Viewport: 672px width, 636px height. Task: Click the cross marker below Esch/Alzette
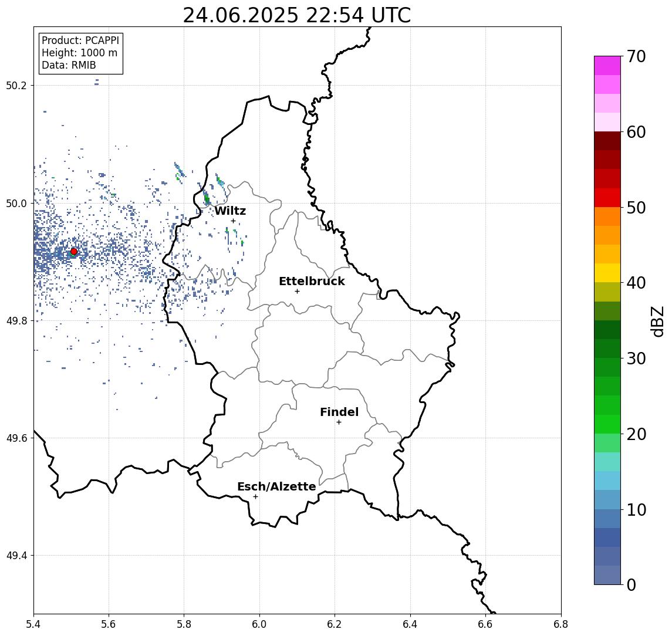point(255,497)
